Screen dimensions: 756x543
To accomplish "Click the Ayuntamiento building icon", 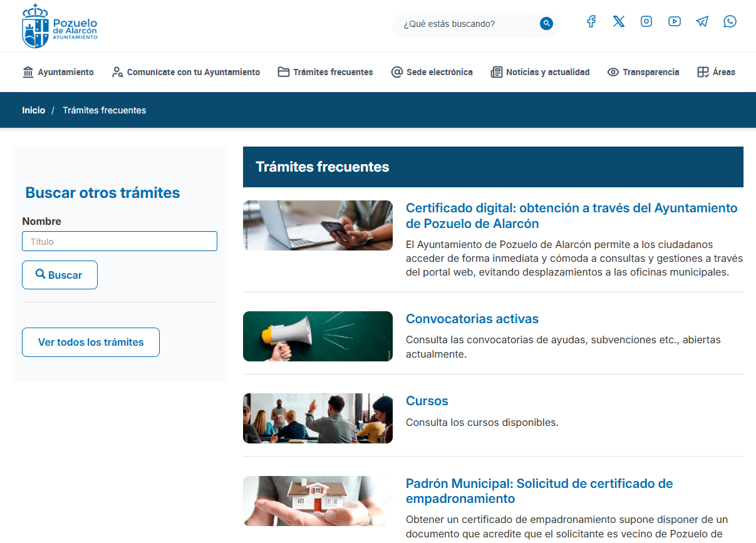I will point(28,72).
